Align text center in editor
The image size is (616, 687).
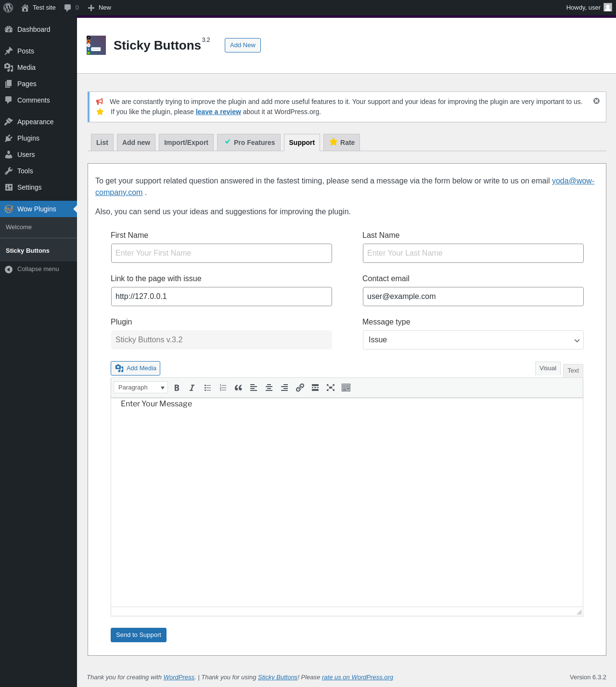click(x=269, y=388)
